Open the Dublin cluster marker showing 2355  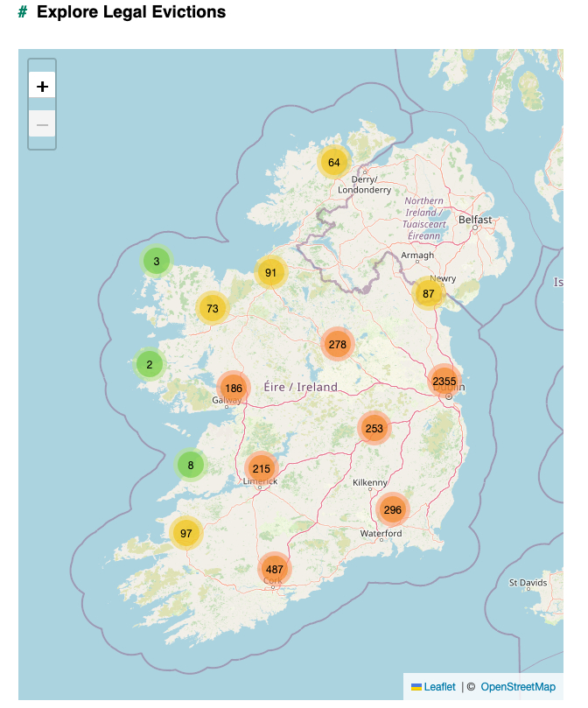[444, 382]
